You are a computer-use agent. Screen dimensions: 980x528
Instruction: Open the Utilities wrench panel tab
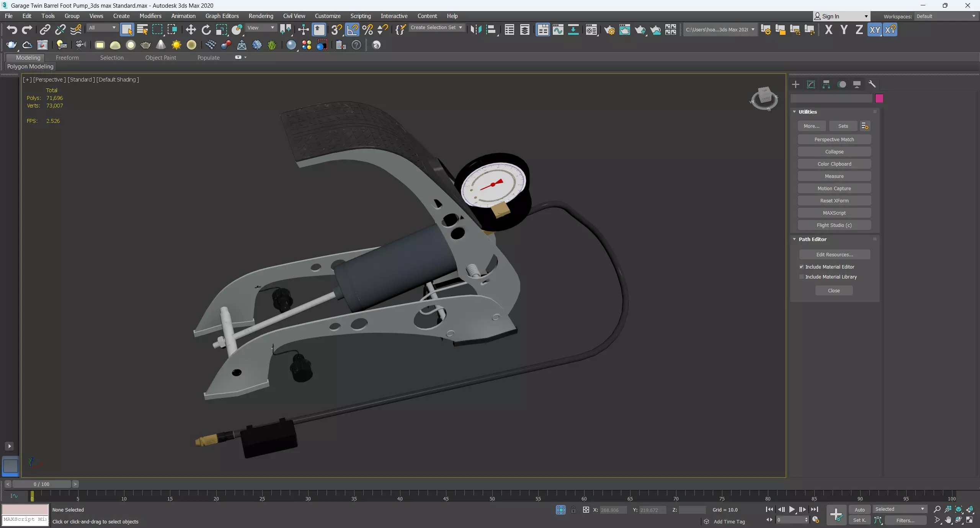[x=872, y=85]
